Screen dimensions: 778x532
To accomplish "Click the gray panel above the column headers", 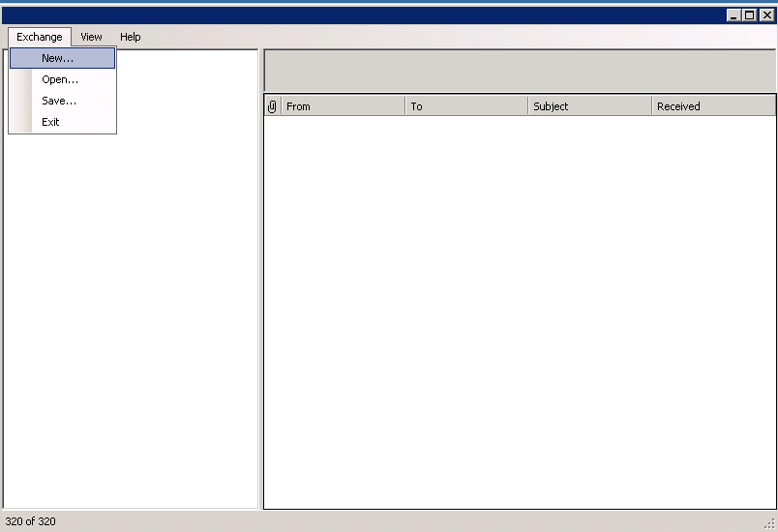I will coord(520,71).
